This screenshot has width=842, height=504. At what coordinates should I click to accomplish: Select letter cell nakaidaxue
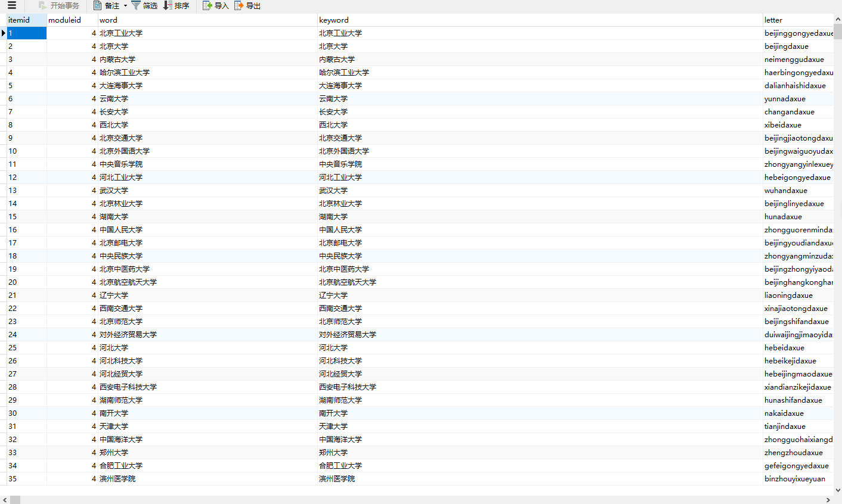pyautogui.click(x=798, y=413)
